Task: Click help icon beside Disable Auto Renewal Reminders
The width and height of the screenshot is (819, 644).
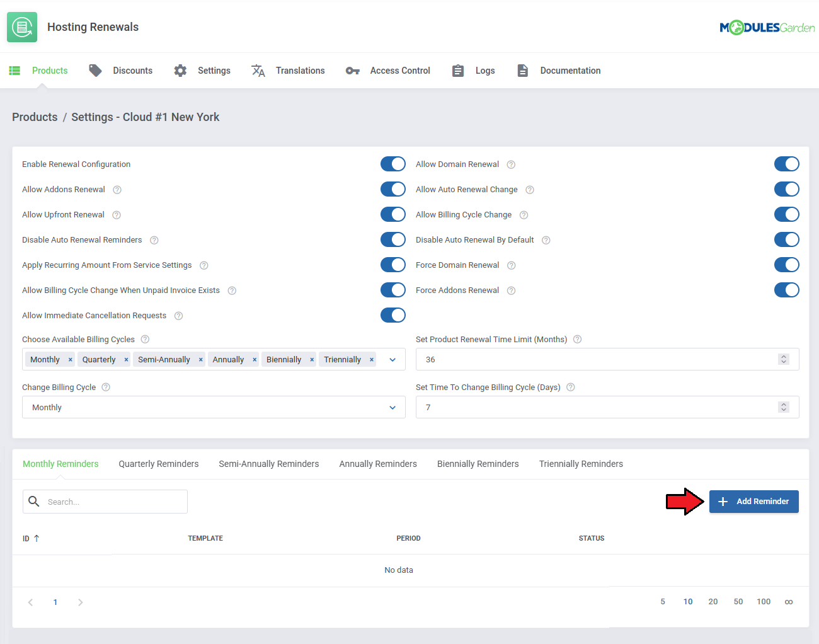Action: coord(154,240)
